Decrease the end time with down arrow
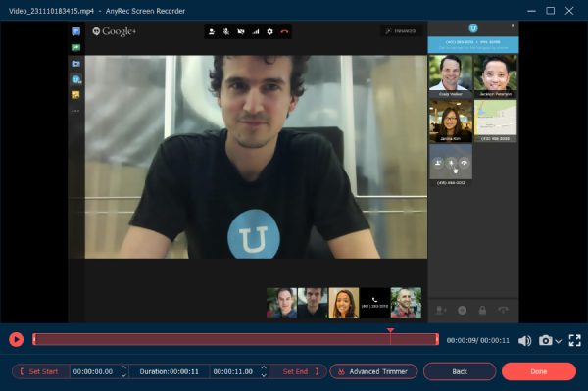This screenshot has height=391, width=588. [264, 375]
